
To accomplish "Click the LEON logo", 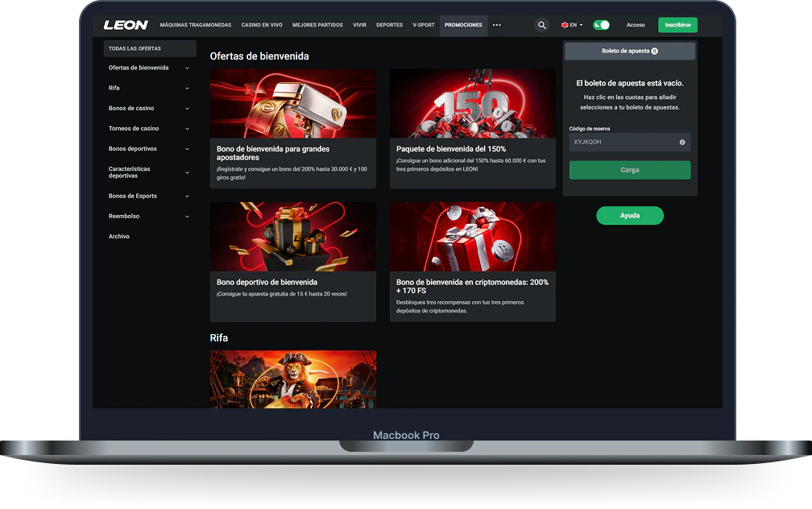I will 126,25.
